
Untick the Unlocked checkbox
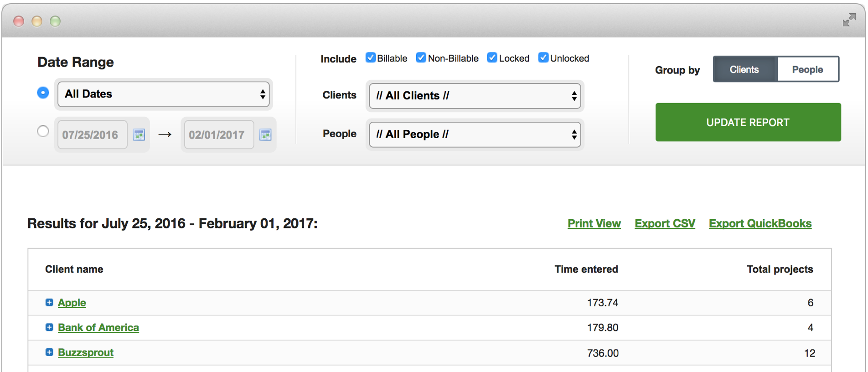pyautogui.click(x=543, y=58)
